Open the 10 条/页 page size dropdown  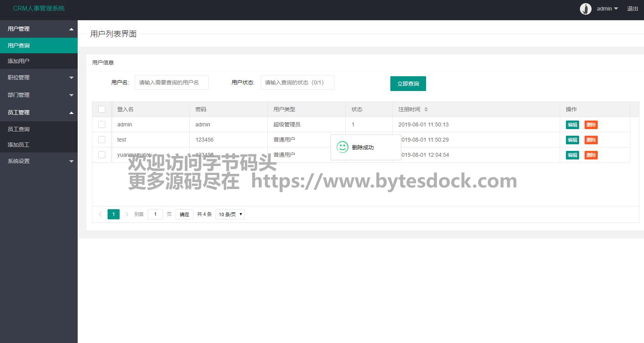pyautogui.click(x=230, y=214)
